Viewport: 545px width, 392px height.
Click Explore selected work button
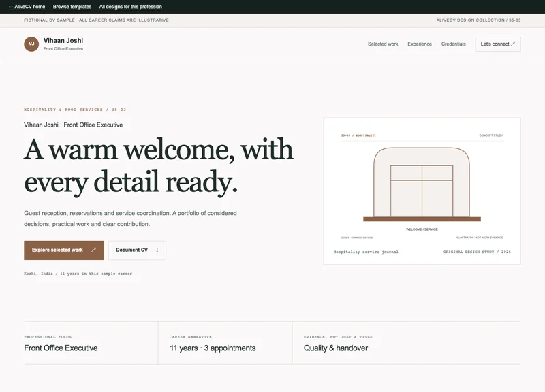point(64,250)
